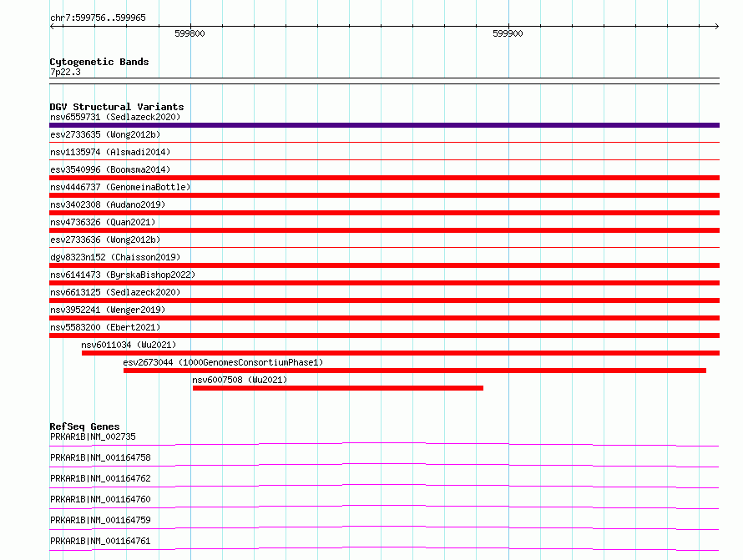Screen dimensions: 743x560
Task: Open variant nsv1135974 (Alsmadi2014) label
Action: point(110,152)
